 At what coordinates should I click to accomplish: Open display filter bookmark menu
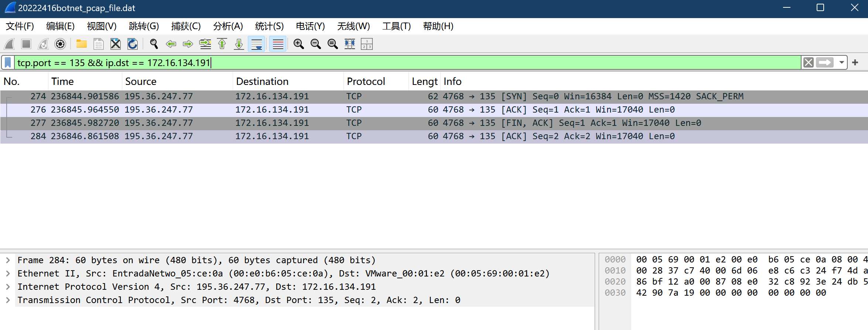[8, 62]
